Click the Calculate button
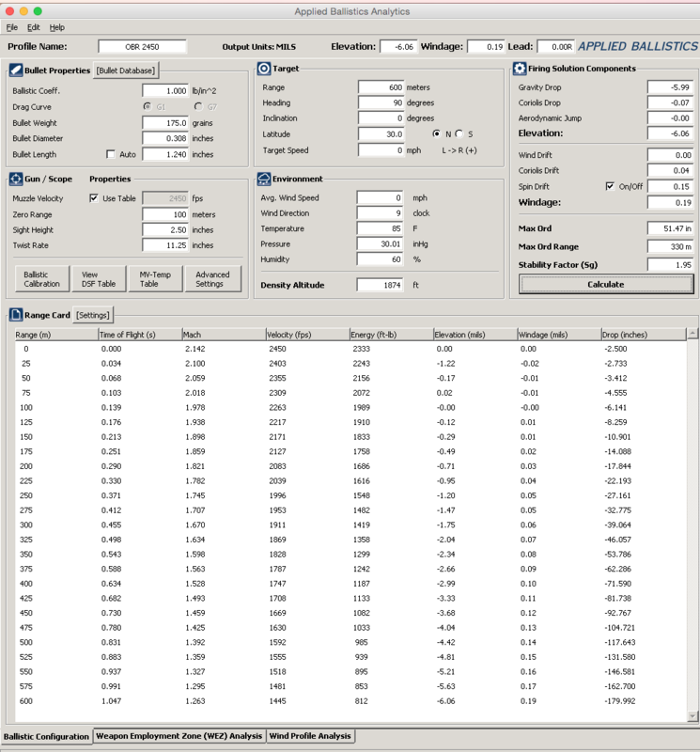 pyautogui.click(x=606, y=285)
